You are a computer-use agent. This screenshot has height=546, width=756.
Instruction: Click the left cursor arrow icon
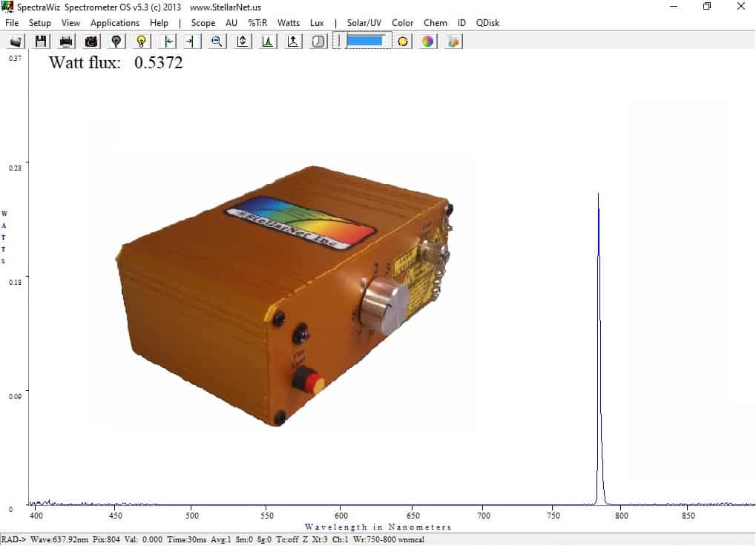[168, 42]
